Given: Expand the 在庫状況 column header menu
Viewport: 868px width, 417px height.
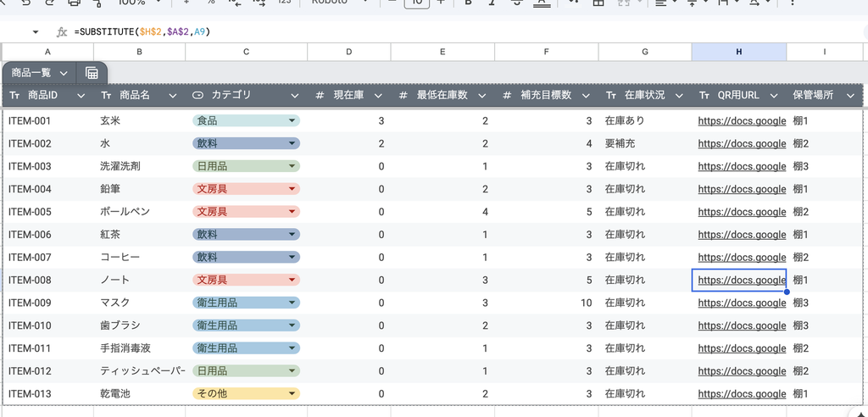Looking at the screenshot, I should 679,96.
